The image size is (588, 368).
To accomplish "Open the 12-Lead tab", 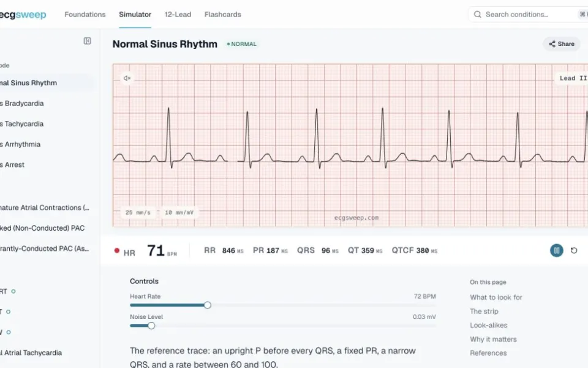I will click(x=178, y=15).
